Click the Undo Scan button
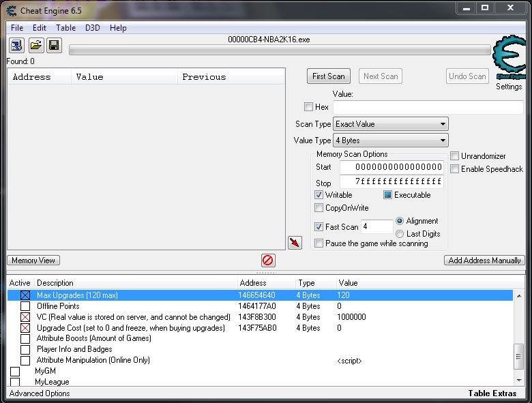This screenshot has width=532, height=403. point(467,76)
